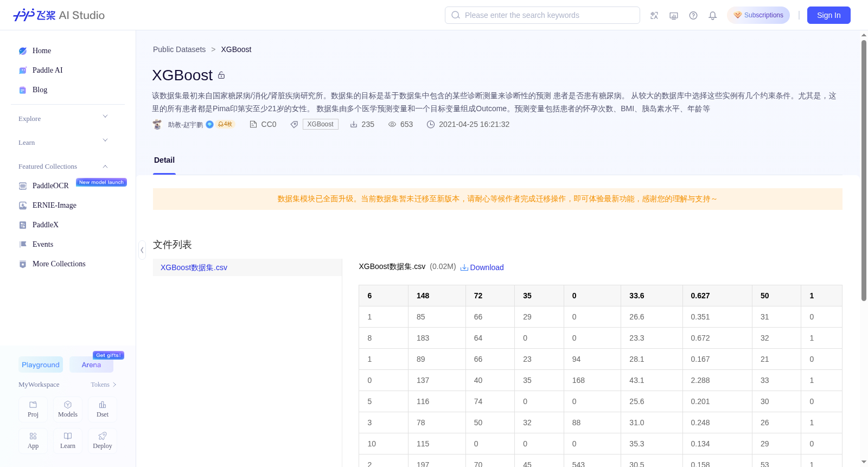
Task: Open the Proj workspace tile
Action: (33, 410)
